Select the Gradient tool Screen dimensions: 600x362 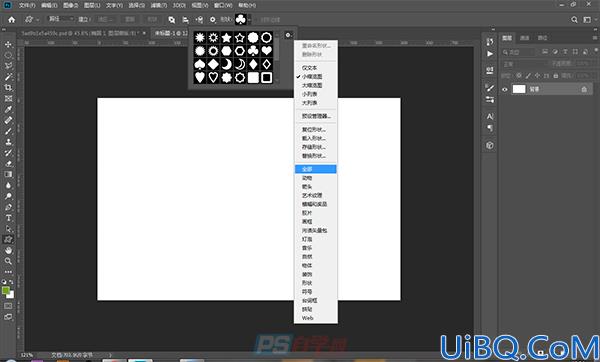click(x=8, y=174)
